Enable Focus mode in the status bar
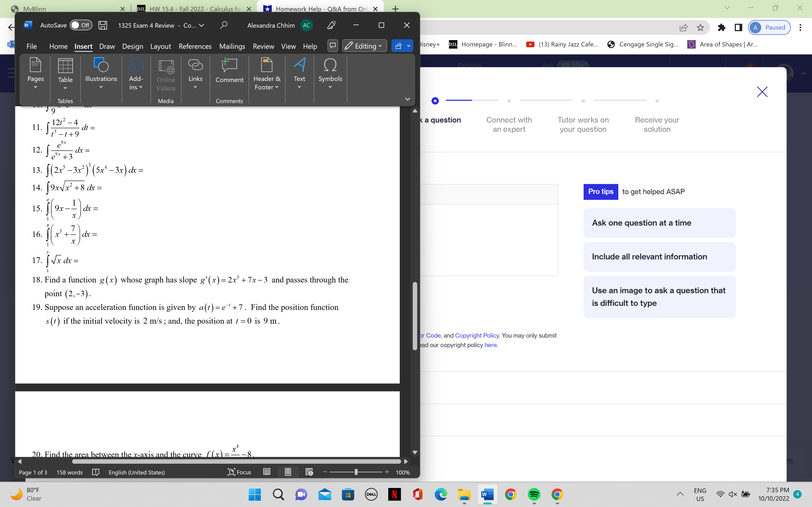 coord(239,472)
